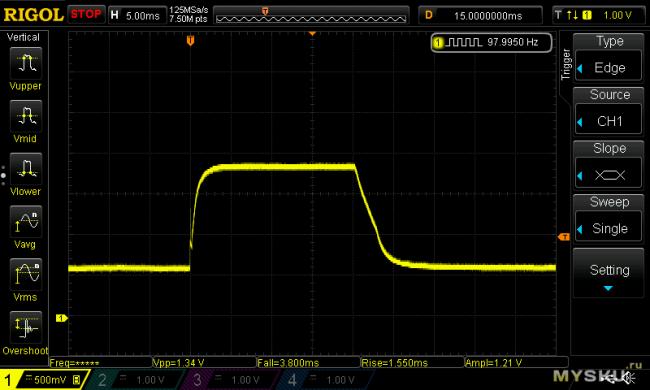Add the Vavg measurement

tap(26, 221)
